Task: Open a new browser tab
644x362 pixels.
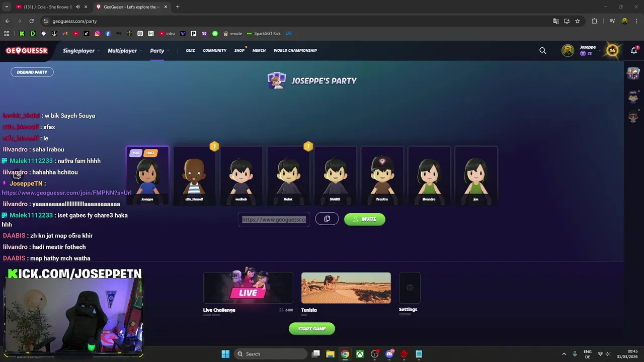Action: [x=178, y=7]
